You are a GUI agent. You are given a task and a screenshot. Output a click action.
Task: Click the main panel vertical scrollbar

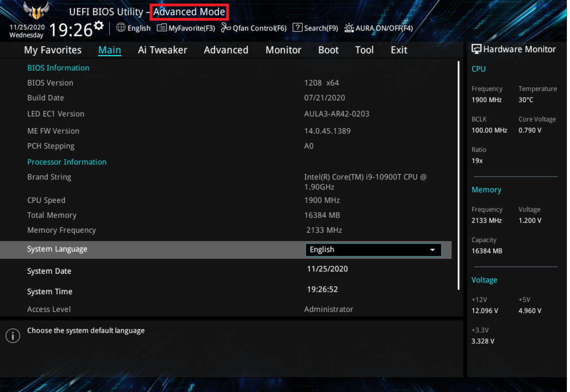pos(459,175)
